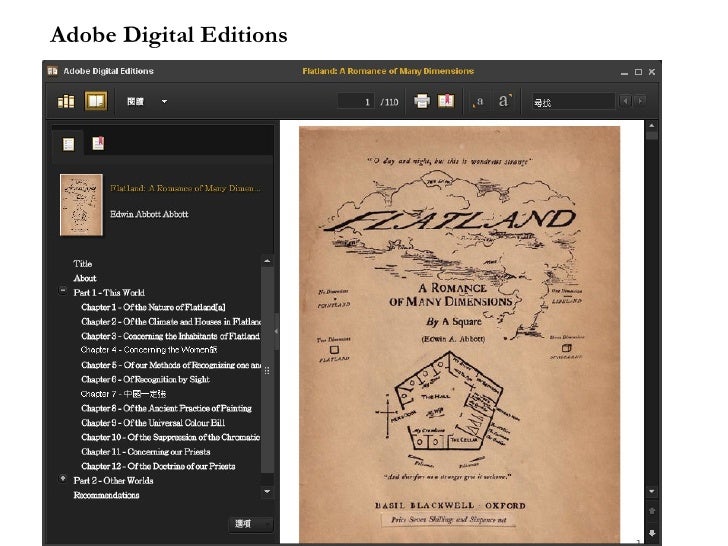728x546 pixels.
Task: Go to Chapter 11 - Concerning our Priests
Action: coord(146,451)
